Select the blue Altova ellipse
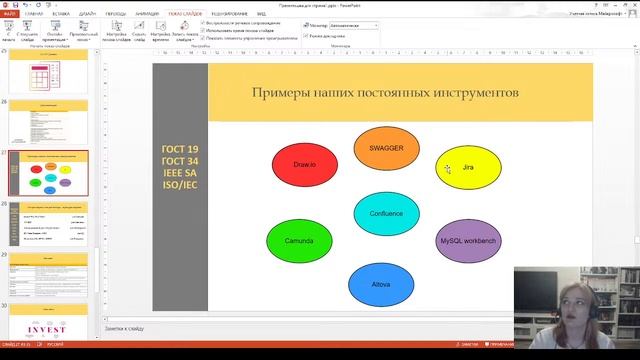Image resolution: width=640 pixels, height=360 pixels. click(x=381, y=284)
